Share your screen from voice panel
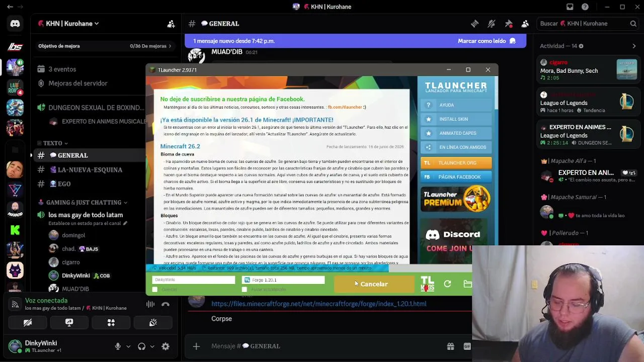This screenshot has width=644, height=362. point(69,323)
